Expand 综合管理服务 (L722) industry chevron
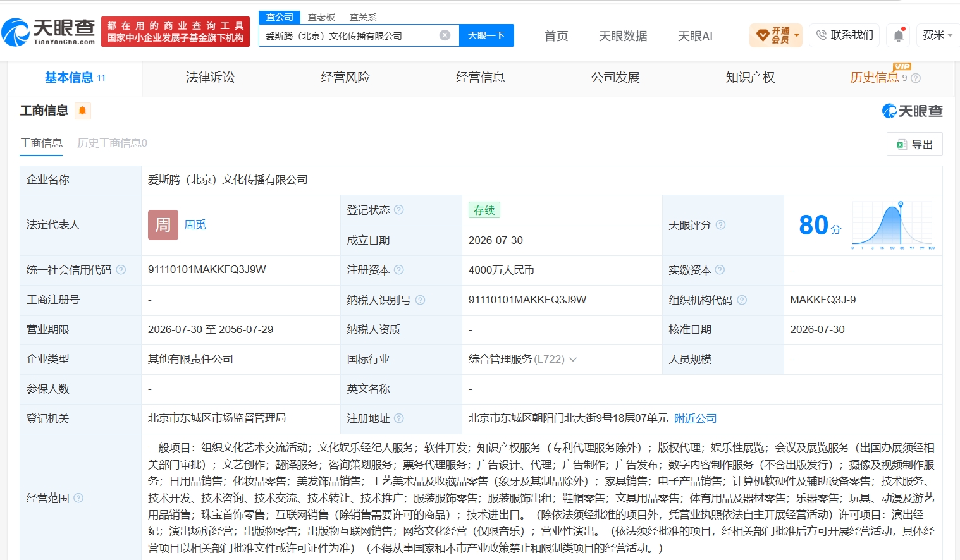Screen dimensions: 960x560 tap(573, 359)
